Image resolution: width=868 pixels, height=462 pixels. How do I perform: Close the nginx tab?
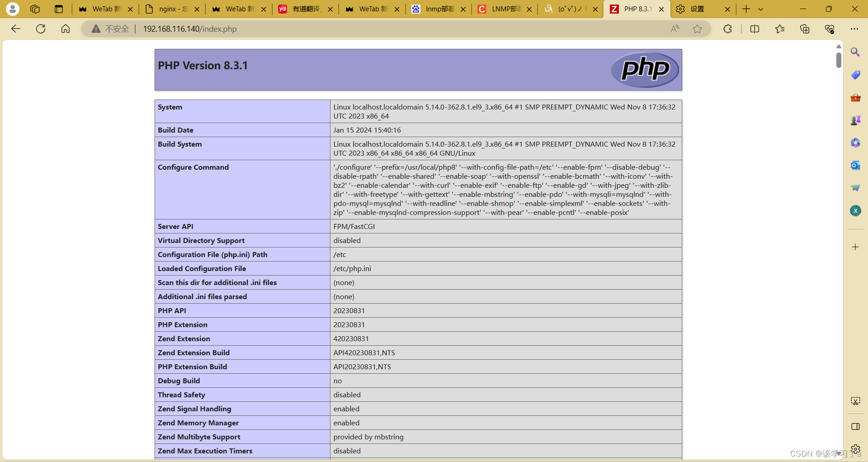click(x=197, y=9)
